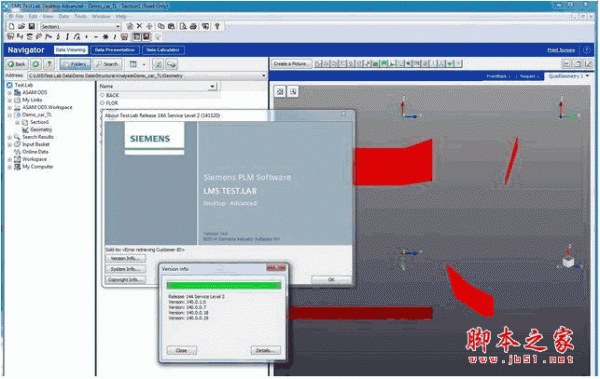Open the view options dropdown arrow
This screenshot has width=600, height=379.
click(x=144, y=64)
